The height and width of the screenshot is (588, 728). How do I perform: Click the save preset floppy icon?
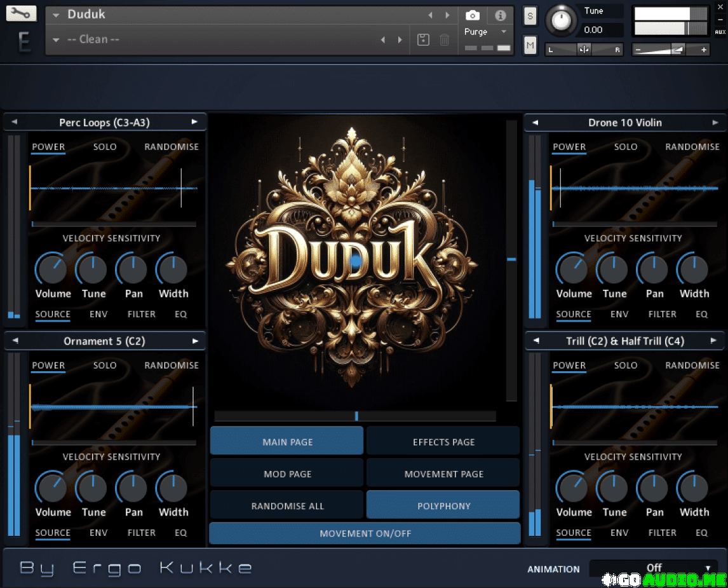pos(423,39)
